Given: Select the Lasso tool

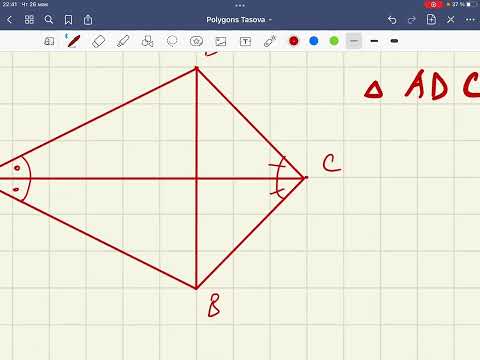Looking at the screenshot, I should click(172, 41).
